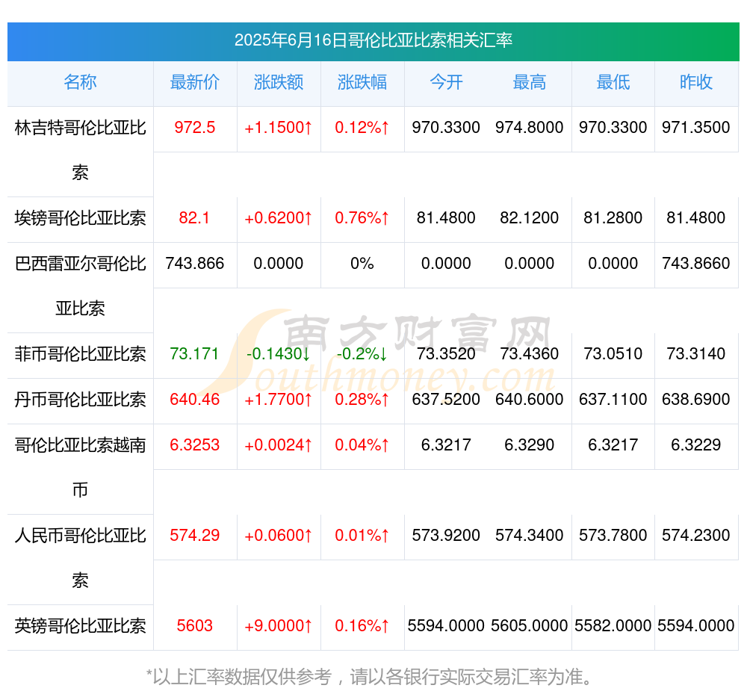The height and width of the screenshot is (700, 747).
Task: Click the low value '81.2800'
Action: point(613,217)
